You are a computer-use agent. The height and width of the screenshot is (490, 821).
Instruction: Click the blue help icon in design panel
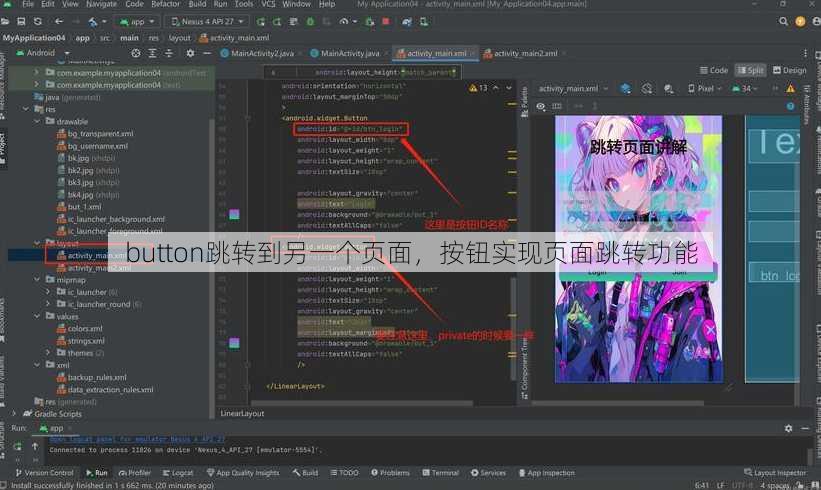tap(791, 106)
